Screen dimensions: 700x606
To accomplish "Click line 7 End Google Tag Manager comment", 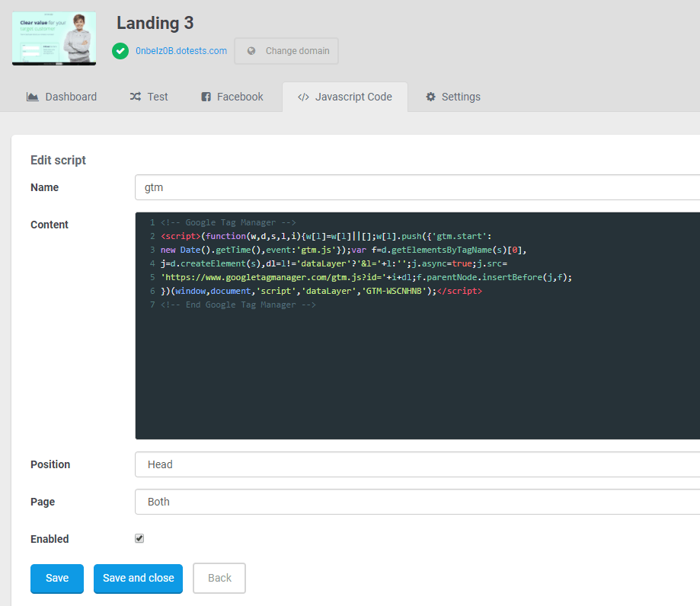I will click(238, 305).
